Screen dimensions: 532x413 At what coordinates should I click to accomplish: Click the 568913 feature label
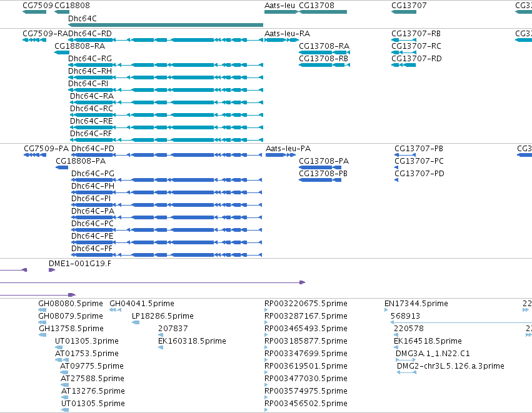click(x=405, y=316)
